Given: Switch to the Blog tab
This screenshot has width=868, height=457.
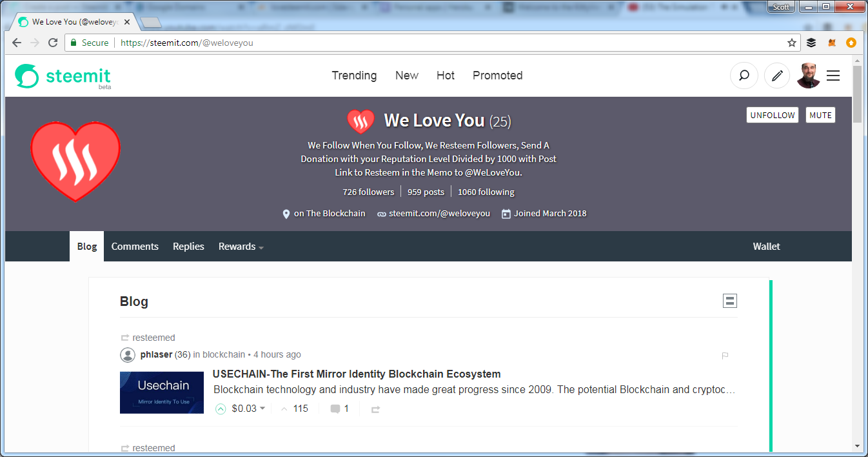Looking at the screenshot, I should [87, 247].
